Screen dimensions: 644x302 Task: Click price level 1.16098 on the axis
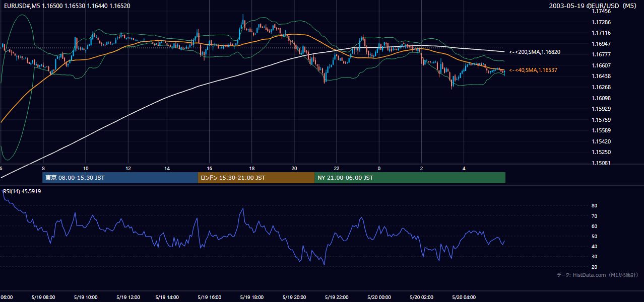click(601, 98)
